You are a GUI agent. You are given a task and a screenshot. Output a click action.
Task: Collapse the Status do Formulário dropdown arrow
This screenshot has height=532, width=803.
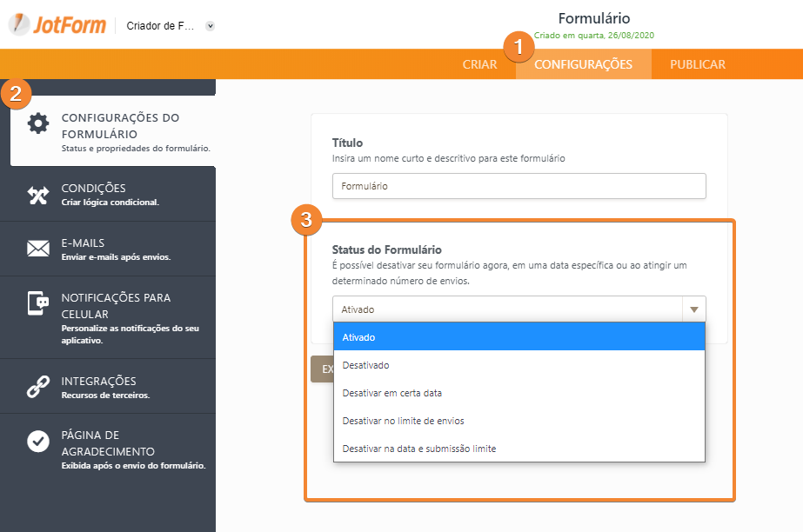pos(693,309)
